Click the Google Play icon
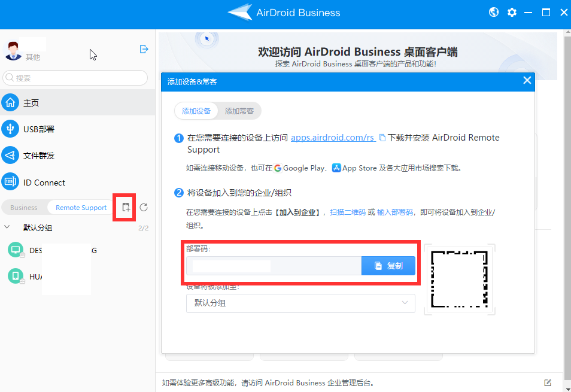The width and height of the screenshot is (571, 392). [278, 168]
